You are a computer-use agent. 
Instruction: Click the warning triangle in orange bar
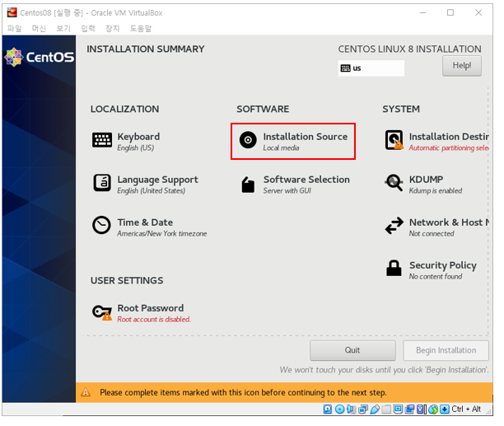(x=86, y=392)
